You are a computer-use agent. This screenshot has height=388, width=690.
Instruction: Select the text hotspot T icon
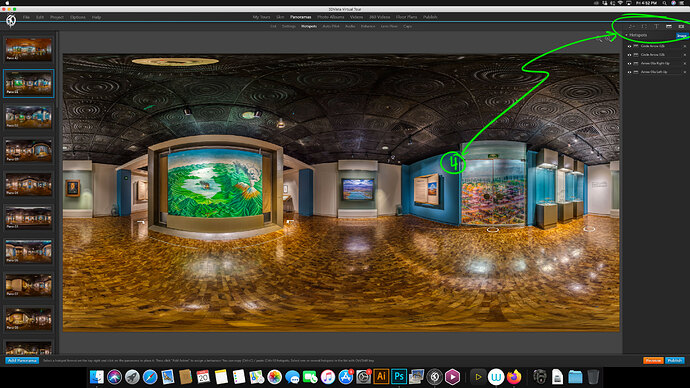point(656,26)
